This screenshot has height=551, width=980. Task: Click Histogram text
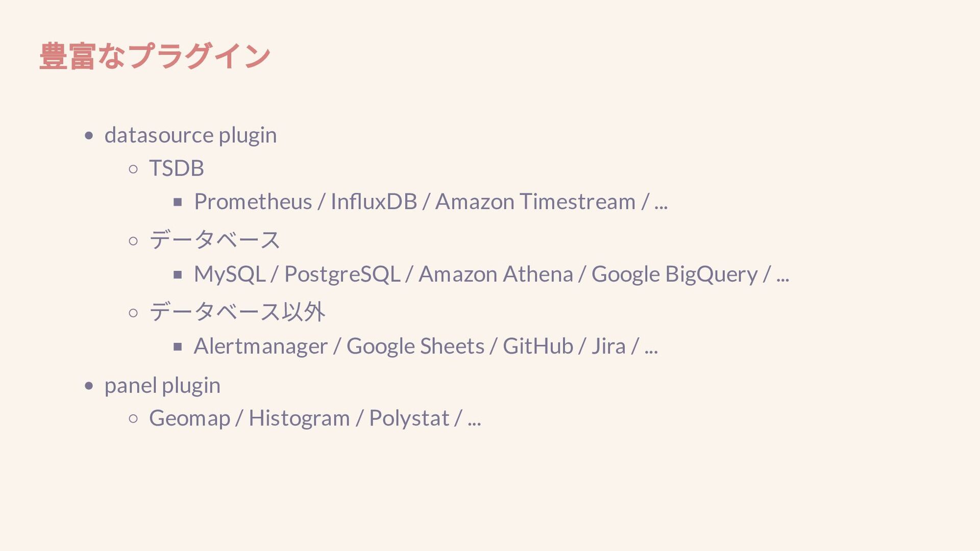299,419
